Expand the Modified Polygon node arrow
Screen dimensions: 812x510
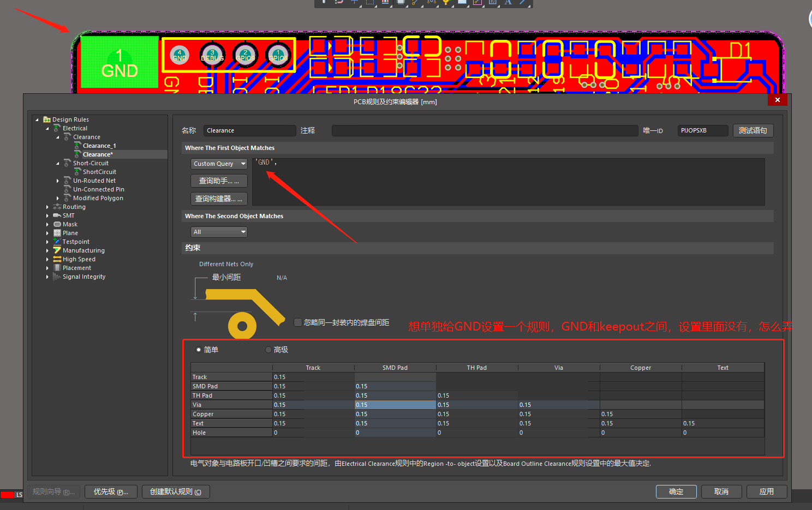(58, 198)
